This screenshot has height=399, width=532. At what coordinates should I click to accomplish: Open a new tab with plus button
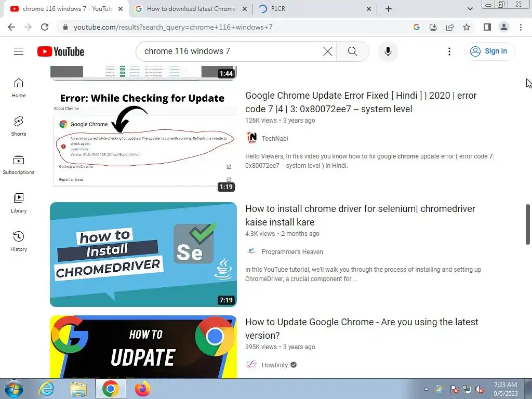coord(389,9)
